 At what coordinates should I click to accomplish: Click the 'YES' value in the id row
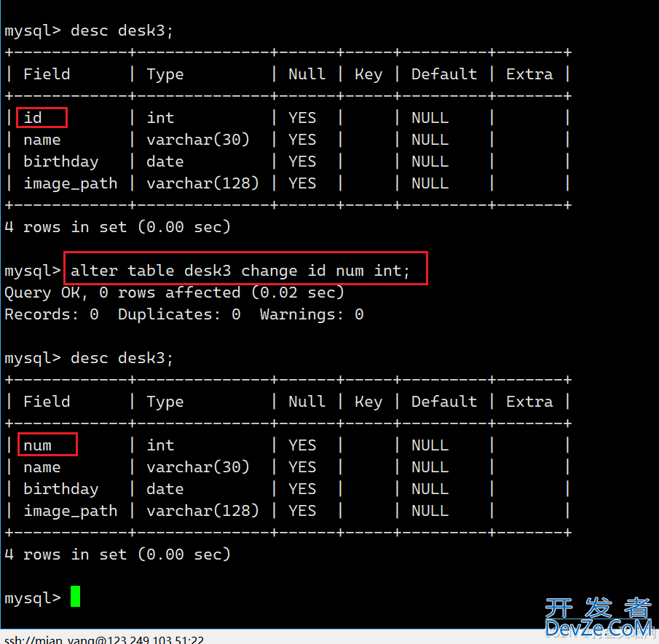(x=302, y=118)
